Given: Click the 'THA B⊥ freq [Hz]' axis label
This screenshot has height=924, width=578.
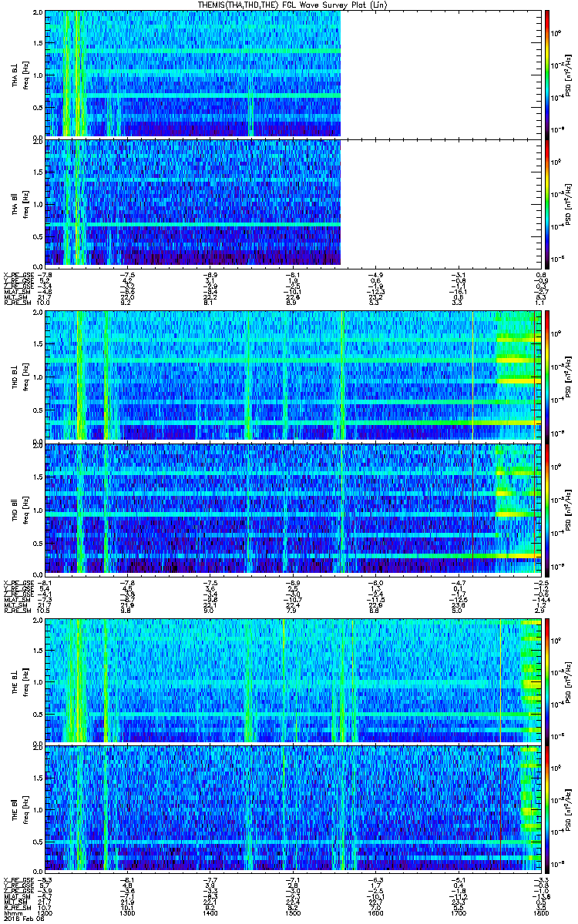Looking at the screenshot, I should point(19,75).
